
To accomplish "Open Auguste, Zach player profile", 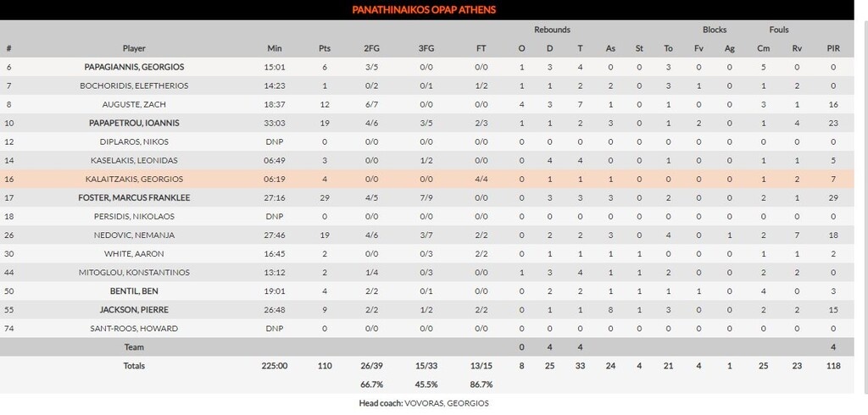I will (134, 104).
